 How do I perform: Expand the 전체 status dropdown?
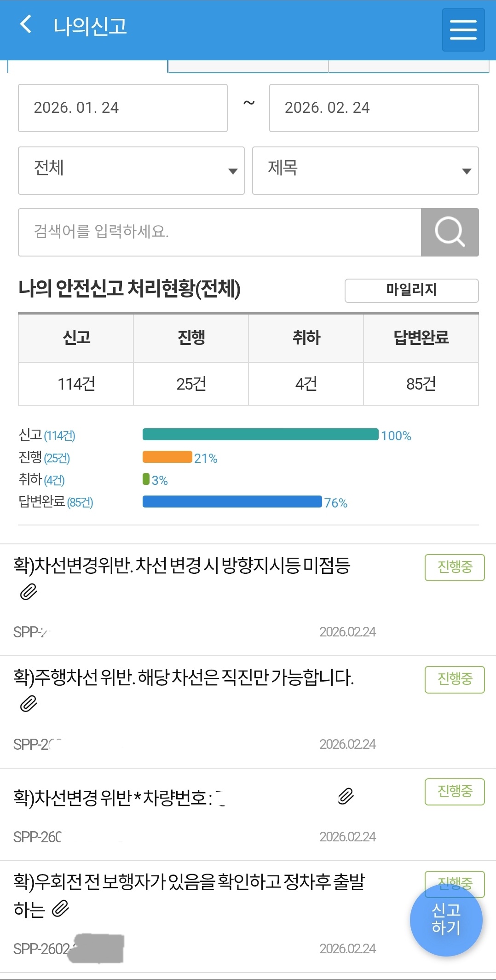pyautogui.click(x=131, y=170)
